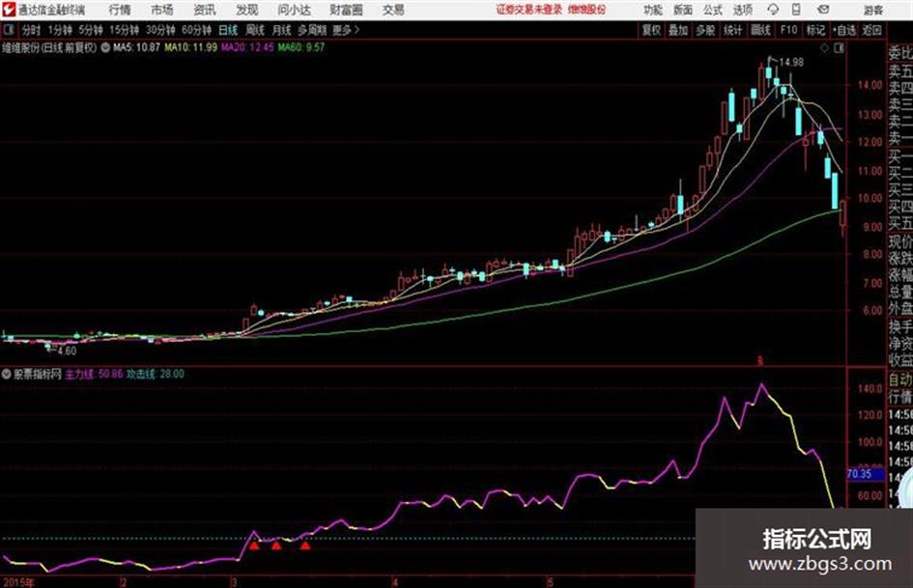Open the 功能 menu

point(653,10)
